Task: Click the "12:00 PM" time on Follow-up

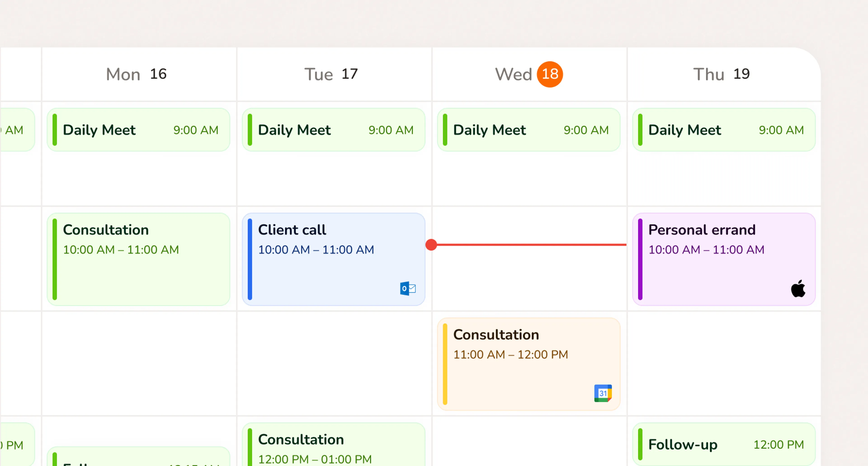Action: pos(779,445)
